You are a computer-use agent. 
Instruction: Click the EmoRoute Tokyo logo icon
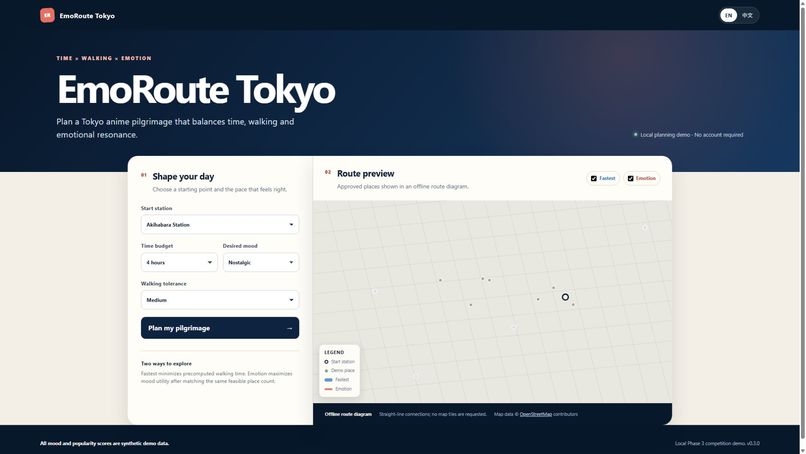tap(47, 15)
